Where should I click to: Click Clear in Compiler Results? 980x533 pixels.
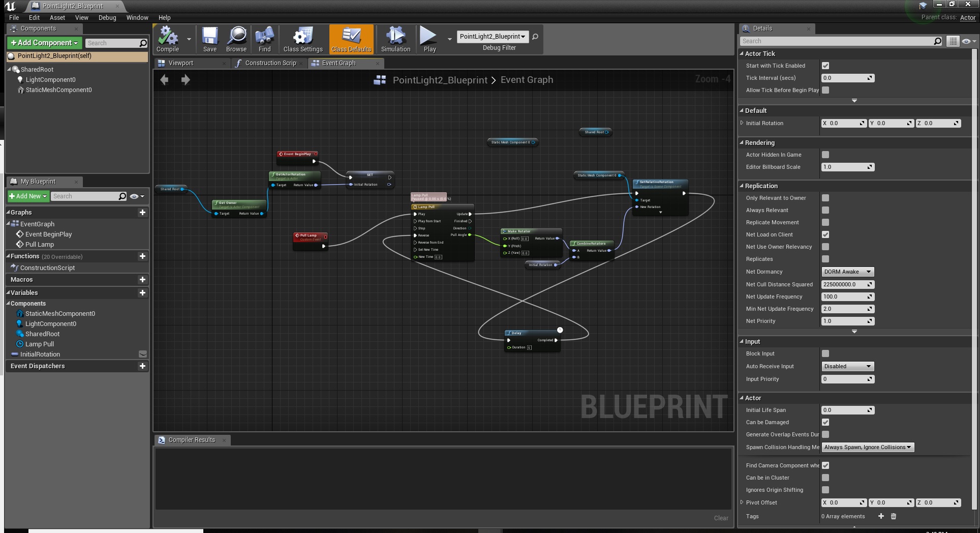tap(721, 518)
